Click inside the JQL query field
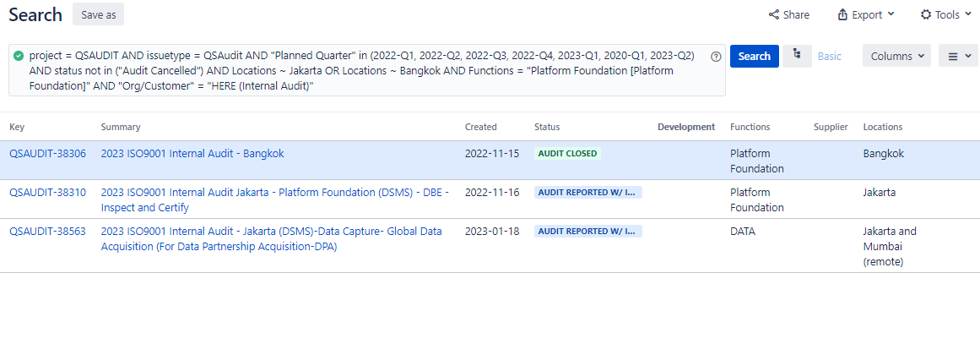The height and width of the screenshot is (355, 980). pyautogui.click(x=367, y=70)
